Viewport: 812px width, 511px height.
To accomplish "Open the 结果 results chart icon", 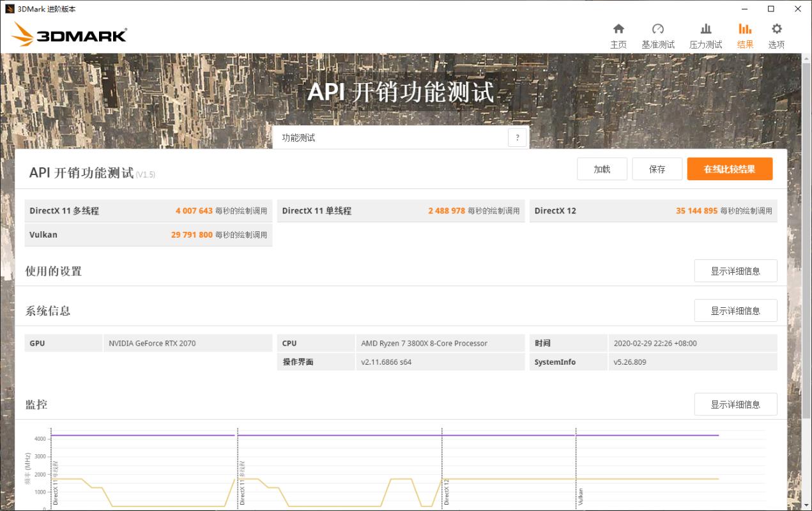I will (x=744, y=29).
